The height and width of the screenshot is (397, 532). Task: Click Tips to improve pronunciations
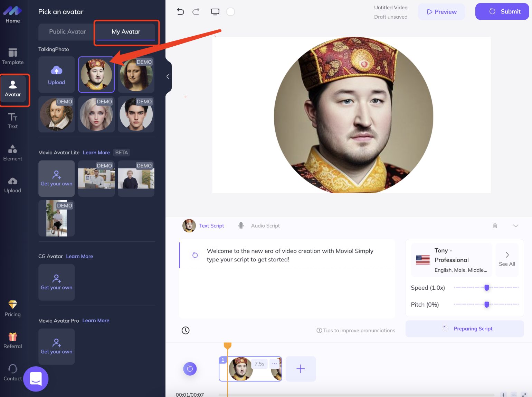pos(356,330)
